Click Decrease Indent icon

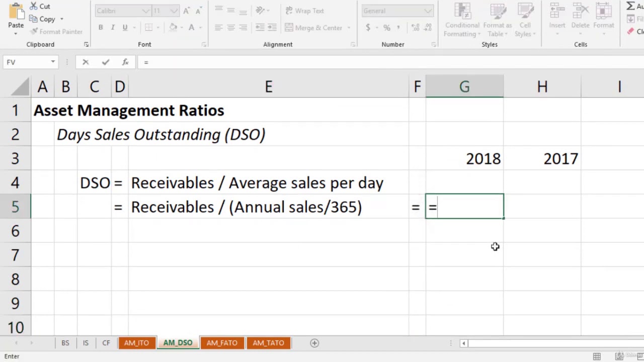pyautogui.click(x=260, y=28)
